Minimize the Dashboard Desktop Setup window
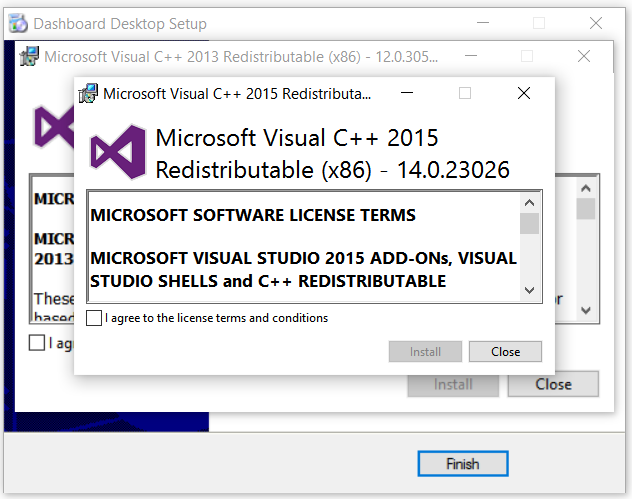This screenshot has width=632, height=499. tap(483, 23)
